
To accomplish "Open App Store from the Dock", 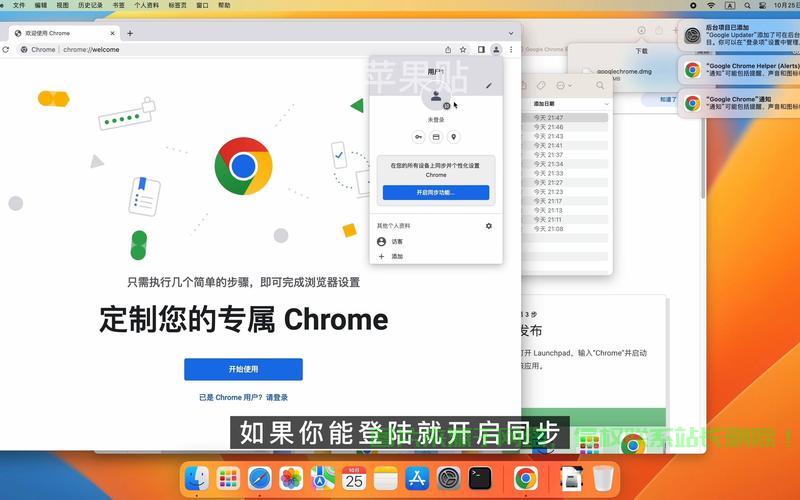I will pos(417,479).
